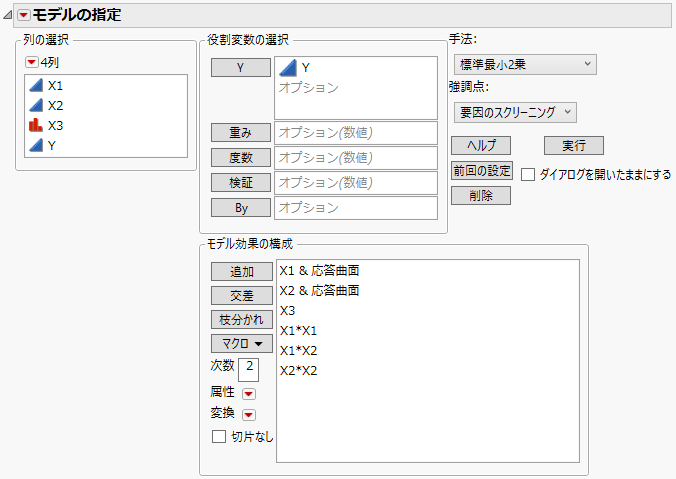Open the マクロ dropdown button
Viewport: 676px width, 479px height.
tap(242, 344)
